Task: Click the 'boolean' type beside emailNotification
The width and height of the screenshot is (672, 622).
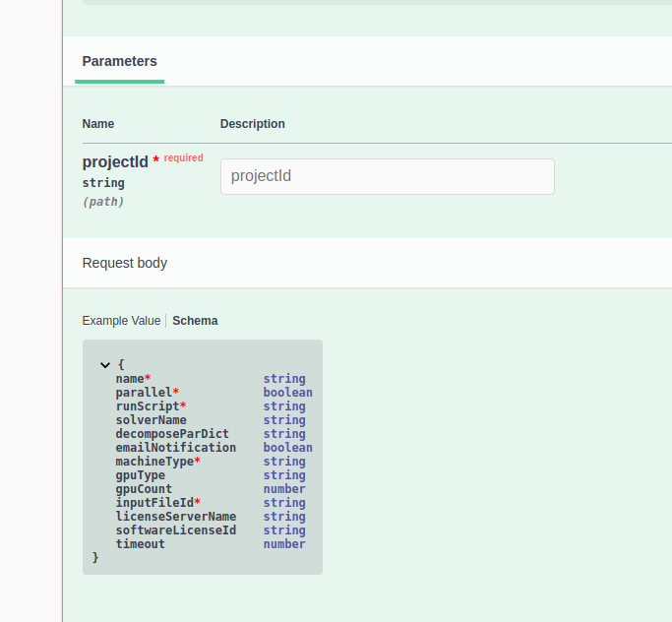Action: pyautogui.click(x=288, y=448)
